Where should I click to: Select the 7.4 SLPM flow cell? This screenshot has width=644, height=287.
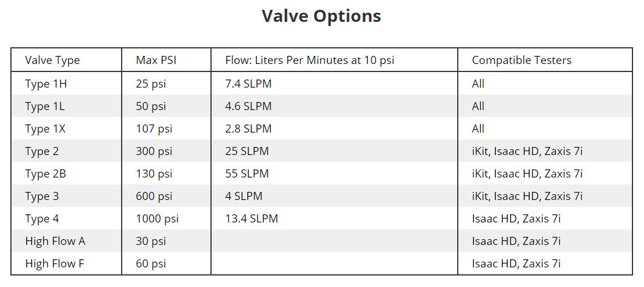(x=248, y=84)
